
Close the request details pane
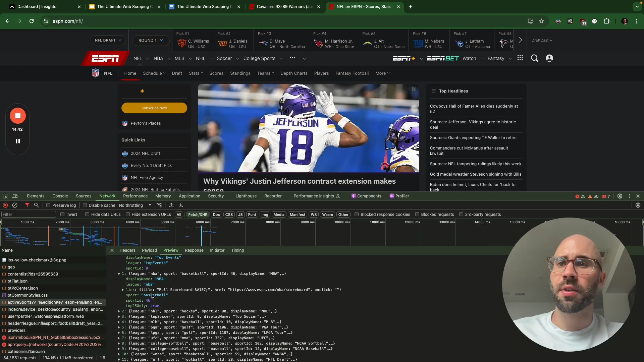coord(112,250)
